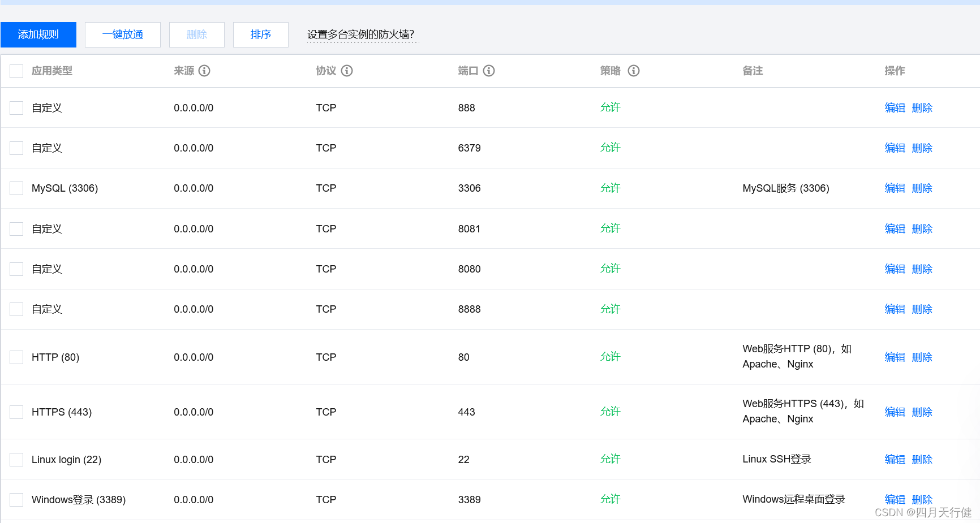Delete the port 8080 rule

click(922, 269)
